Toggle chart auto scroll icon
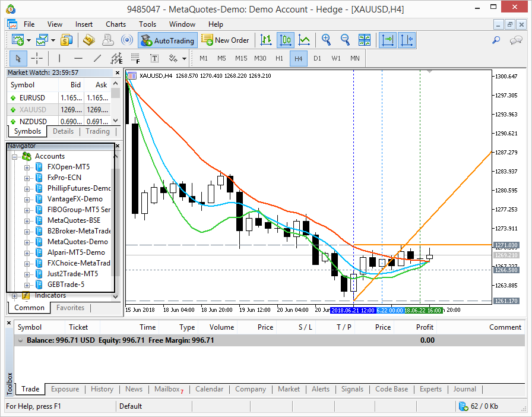532x417 pixels. [x=388, y=40]
